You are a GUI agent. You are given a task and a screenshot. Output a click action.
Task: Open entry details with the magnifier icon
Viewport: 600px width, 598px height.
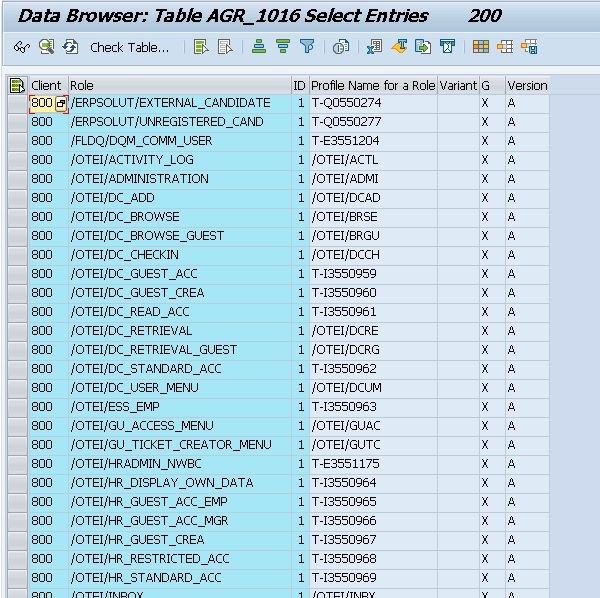click(x=46, y=47)
